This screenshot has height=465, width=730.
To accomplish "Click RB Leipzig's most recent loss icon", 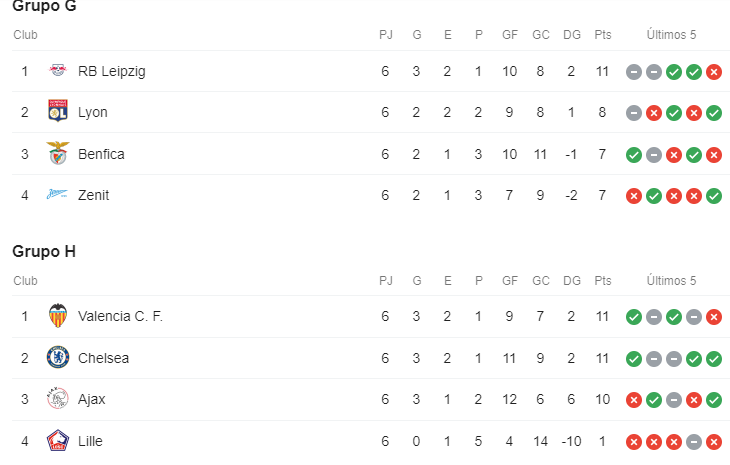I will coord(713,72).
